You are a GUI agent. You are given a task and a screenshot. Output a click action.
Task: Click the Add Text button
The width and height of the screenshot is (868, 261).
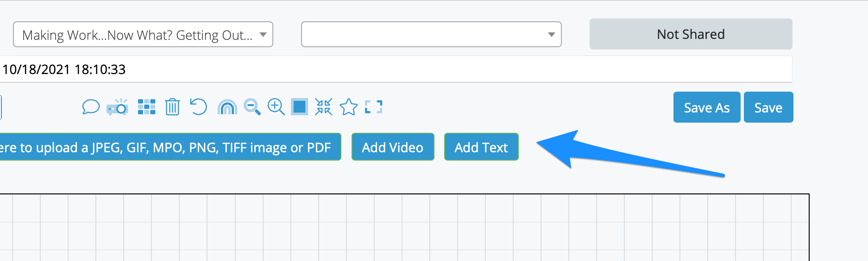click(x=481, y=147)
